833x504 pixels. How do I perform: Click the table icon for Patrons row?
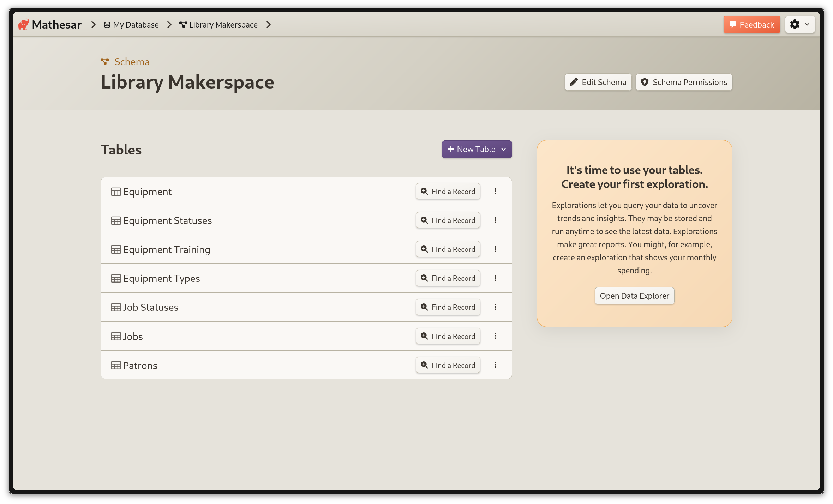[116, 365]
